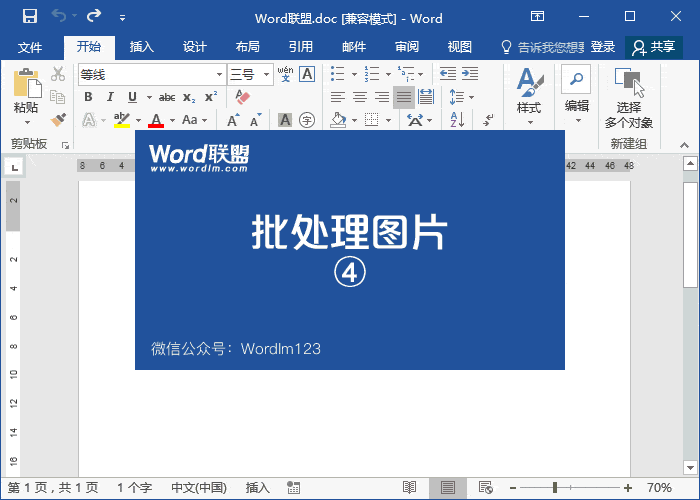
Task: Apply yellow text highlight color
Action: [x=121, y=120]
